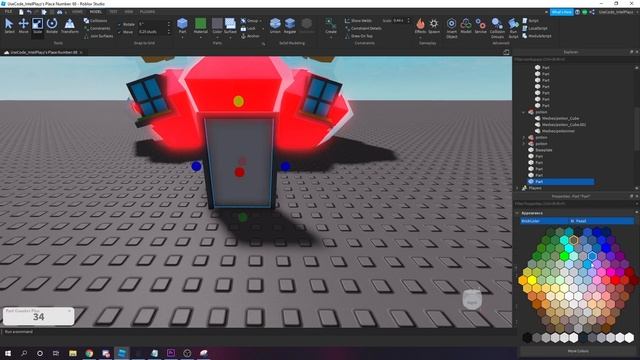Expand the Parts group launcher arrow

(263, 43)
